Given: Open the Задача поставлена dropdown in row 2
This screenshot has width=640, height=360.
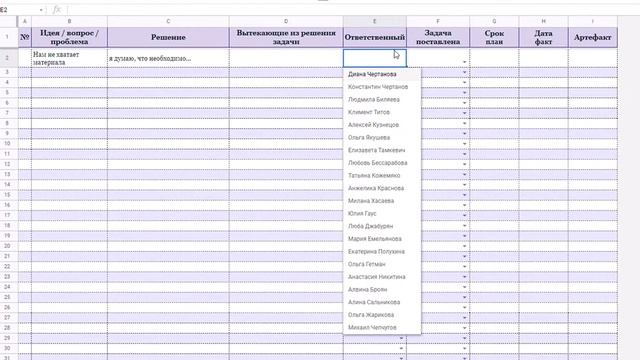Looking at the screenshot, I should point(464,62).
